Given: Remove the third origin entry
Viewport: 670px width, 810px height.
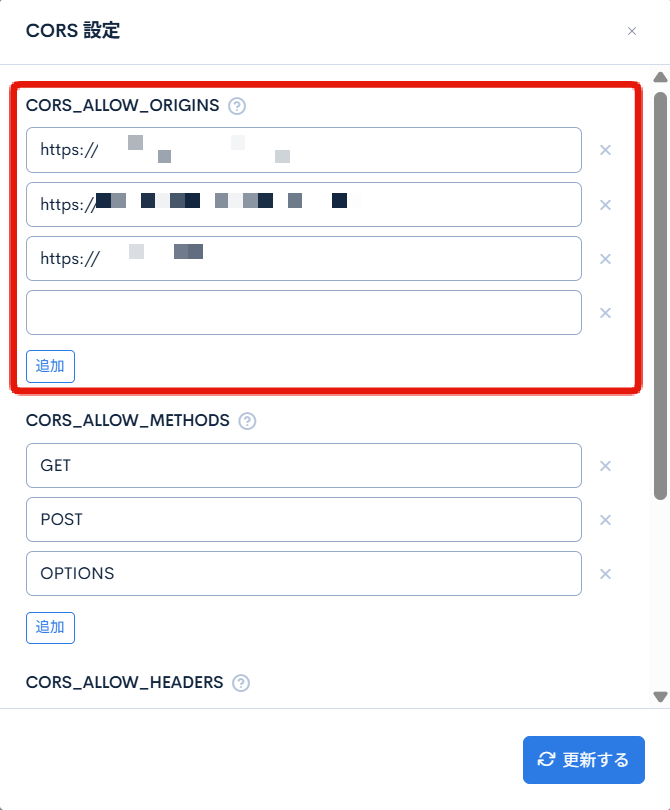Looking at the screenshot, I should 605,259.
